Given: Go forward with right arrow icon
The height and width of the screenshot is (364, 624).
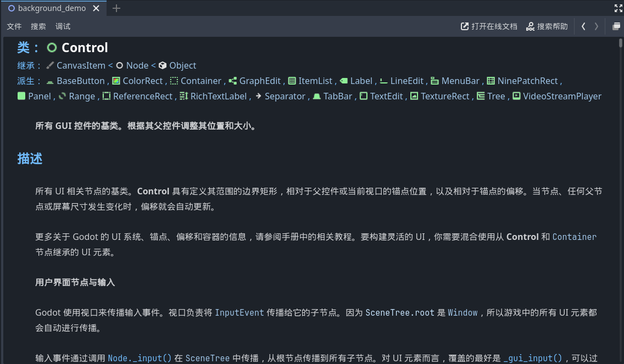Looking at the screenshot, I should click(596, 26).
